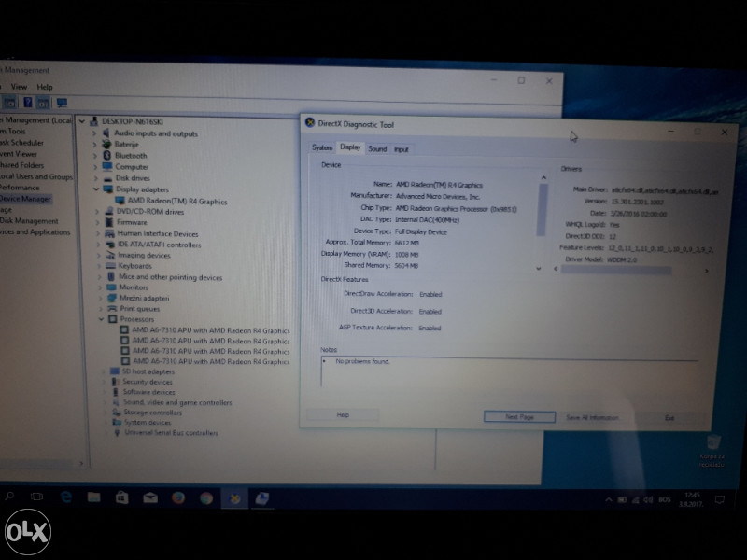747x560 pixels.
Task: Click the Help button in DirectX Diagnostic Tool
Action: click(x=343, y=414)
